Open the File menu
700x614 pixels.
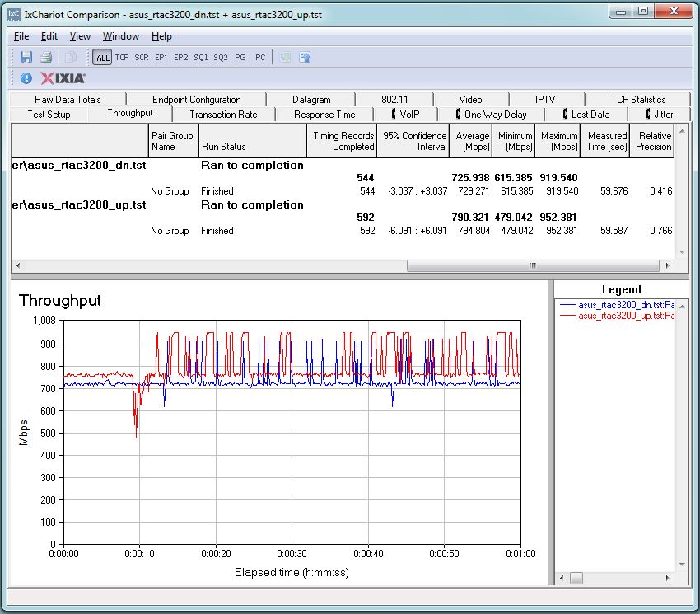(x=21, y=36)
